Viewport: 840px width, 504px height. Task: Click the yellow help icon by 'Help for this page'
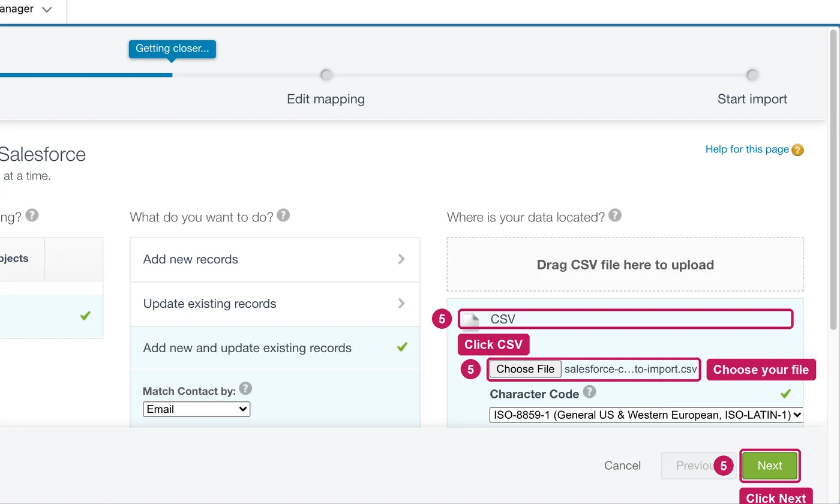coord(797,150)
